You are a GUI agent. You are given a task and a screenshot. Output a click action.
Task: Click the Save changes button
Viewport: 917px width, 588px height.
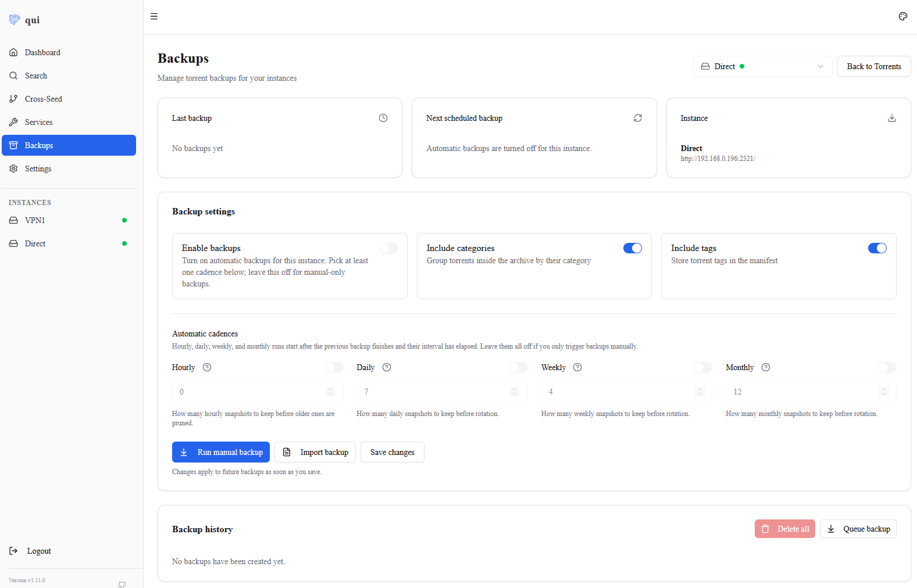click(x=393, y=452)
